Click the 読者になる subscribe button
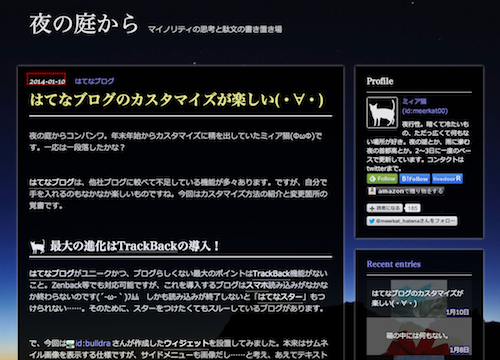Viewport: 500px width, 360px height. tap(385, 208)
